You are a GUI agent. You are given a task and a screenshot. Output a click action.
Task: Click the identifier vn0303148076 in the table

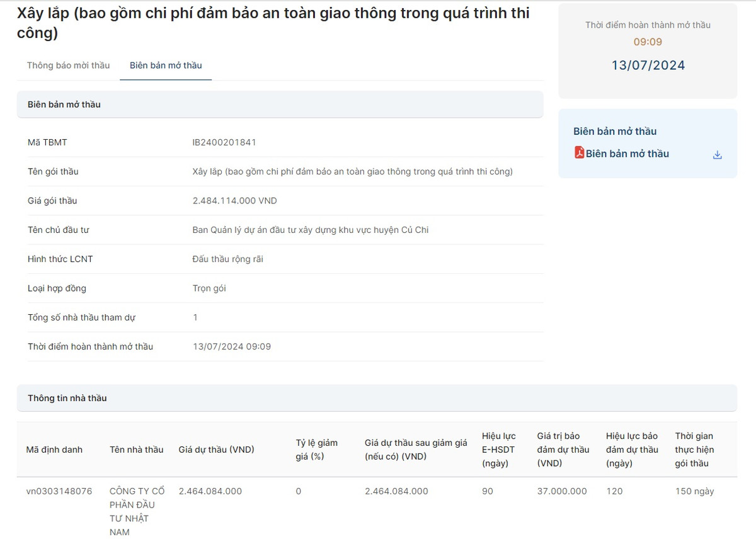click(x=59, y=491)
